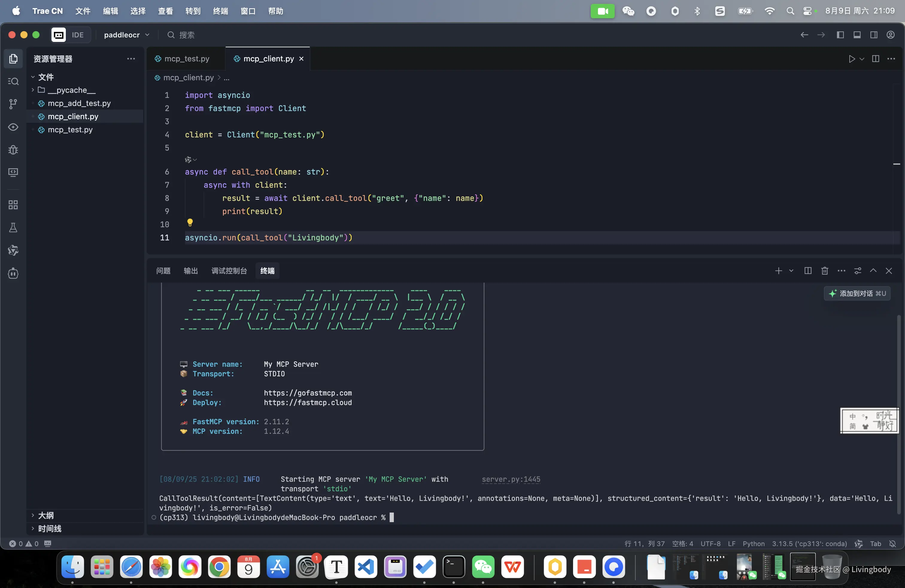905x588 pixels.
Task: Click the 添加到对话 button
Action: (x=857, y=294)
